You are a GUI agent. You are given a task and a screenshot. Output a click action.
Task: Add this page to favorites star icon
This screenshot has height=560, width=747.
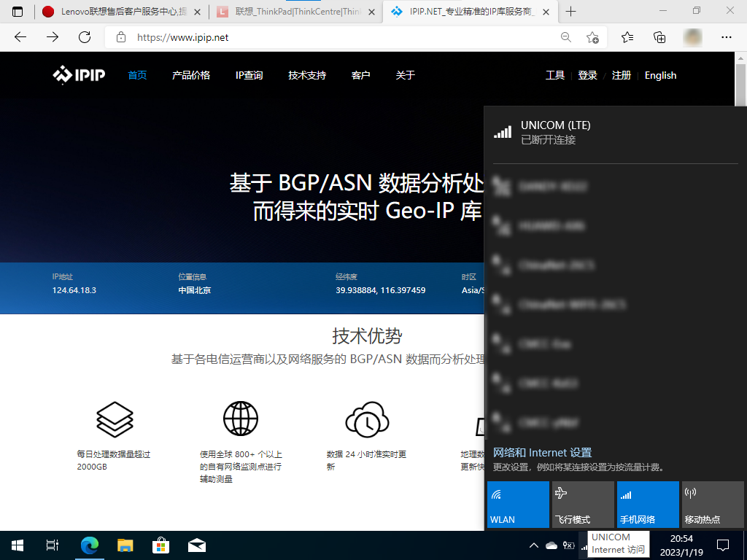tap(592, 37)
